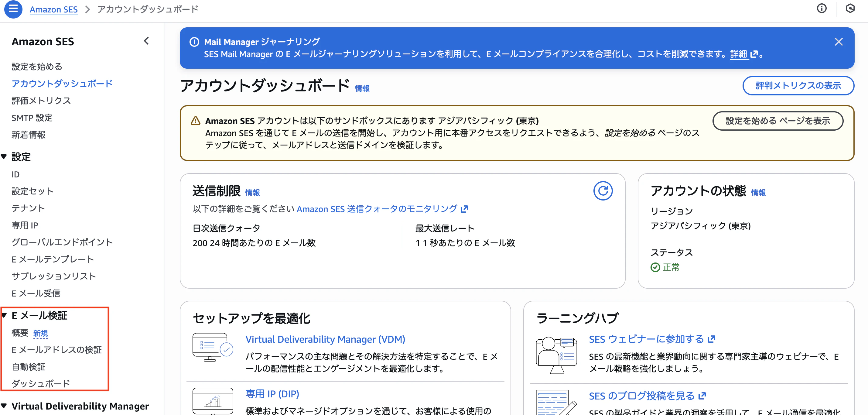Open E メール受信 in the sidebar
This screenshot has width=868, height=415.
[x=36, y=293]
